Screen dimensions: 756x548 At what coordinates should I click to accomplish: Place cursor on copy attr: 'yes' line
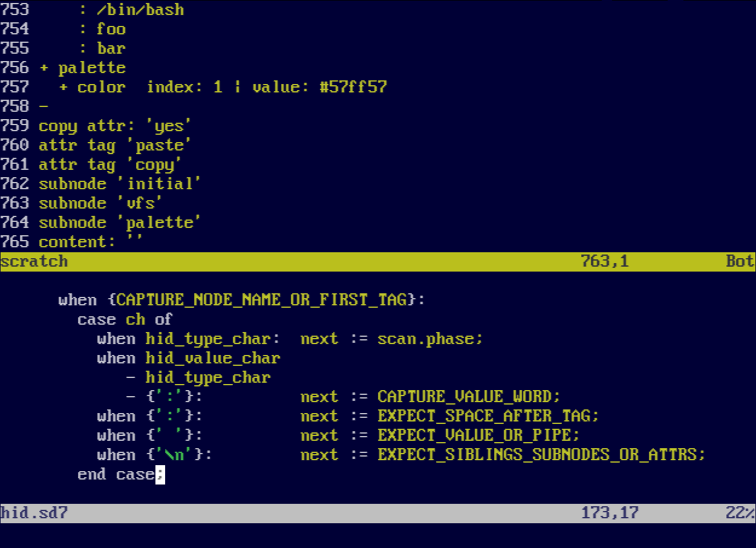click(115, 126)
